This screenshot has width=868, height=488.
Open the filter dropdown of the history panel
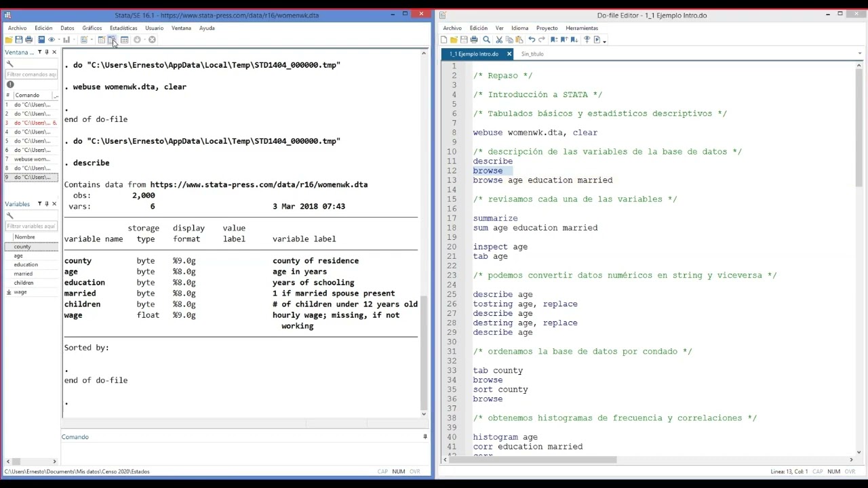39,52
